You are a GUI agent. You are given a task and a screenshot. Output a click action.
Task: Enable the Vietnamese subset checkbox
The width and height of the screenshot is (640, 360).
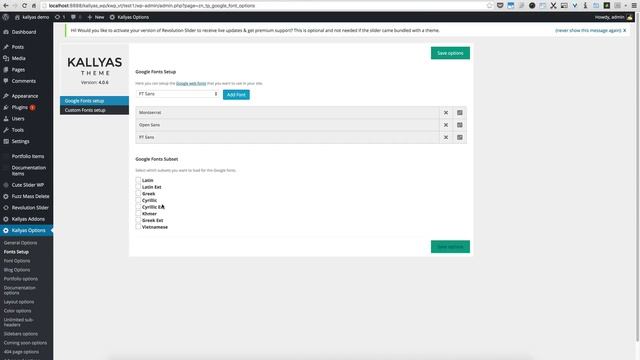click(x=138, y=227)
